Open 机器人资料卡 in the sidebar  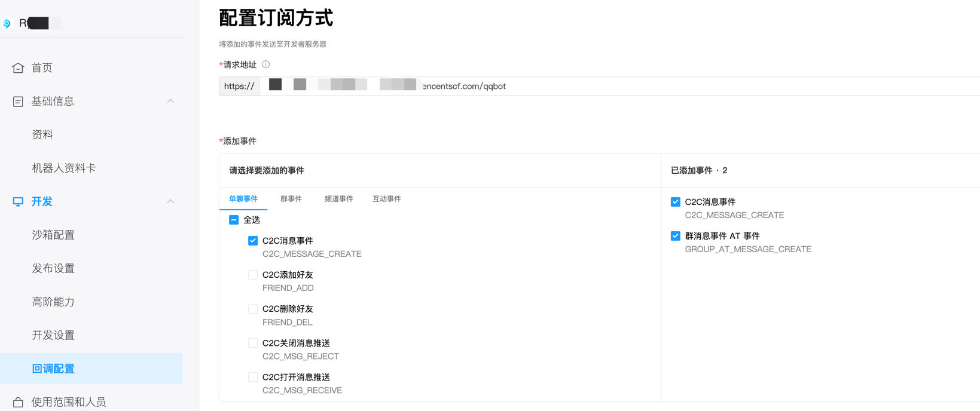[x=64, y=168]
